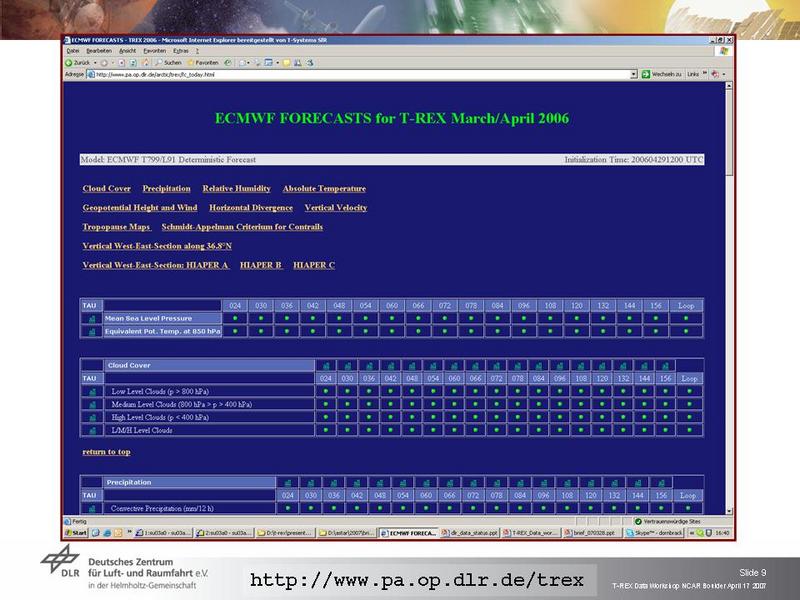Select High Level Clouds Loop dot
The image size is (800, 600).
point(689,417)
